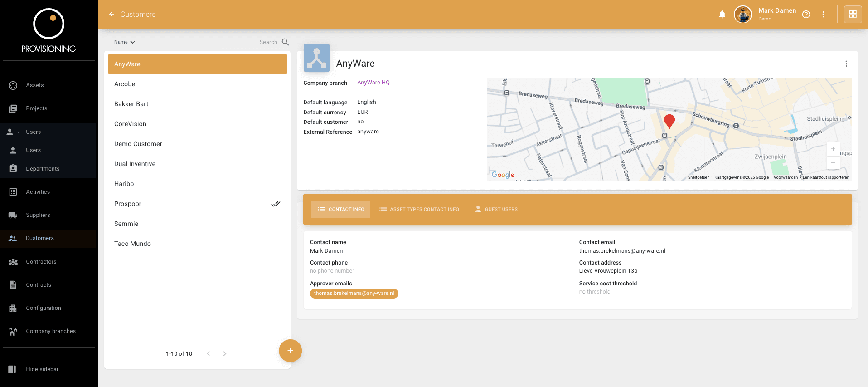
Task: Click the Contractors group icon
Action: pos(13,262)
